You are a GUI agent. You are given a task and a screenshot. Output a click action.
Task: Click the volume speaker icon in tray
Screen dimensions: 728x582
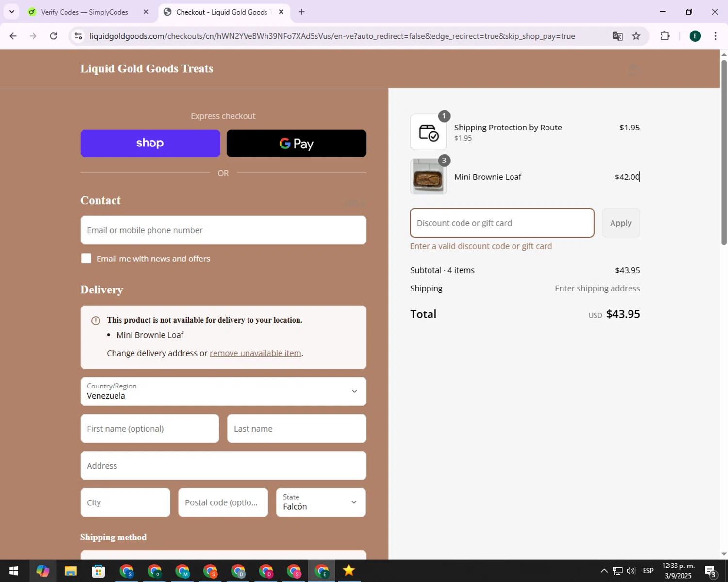[631, 571]
